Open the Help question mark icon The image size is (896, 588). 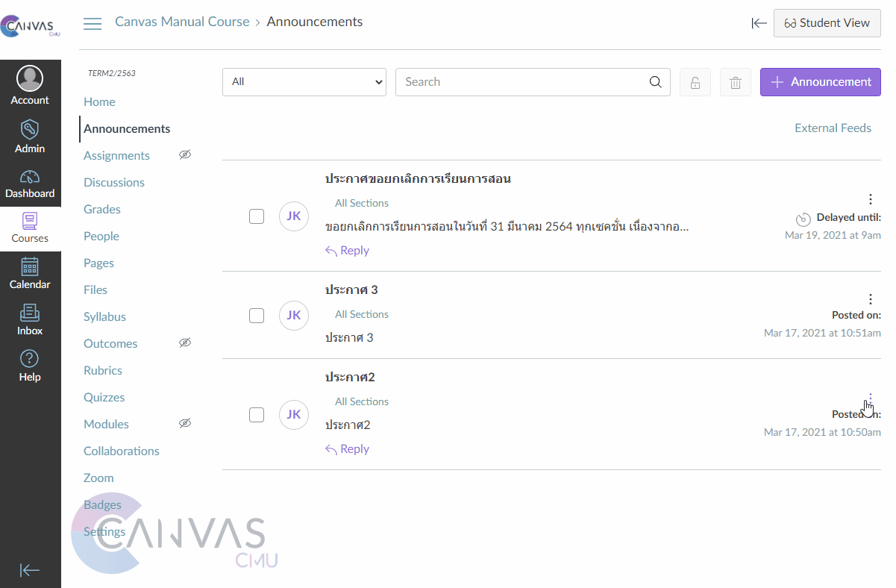(30, 359)
